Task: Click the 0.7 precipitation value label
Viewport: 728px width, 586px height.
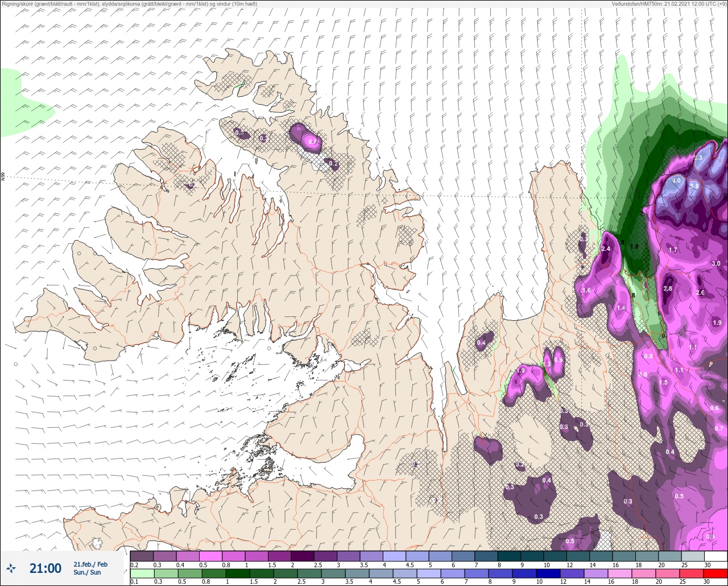Action: pyautogui.click(x=719, y=428)
